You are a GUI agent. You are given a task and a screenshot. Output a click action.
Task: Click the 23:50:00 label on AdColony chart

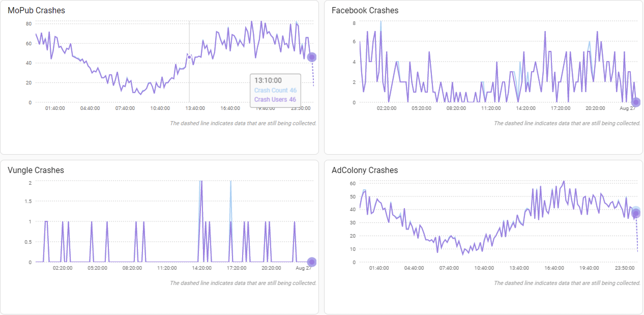625,268
